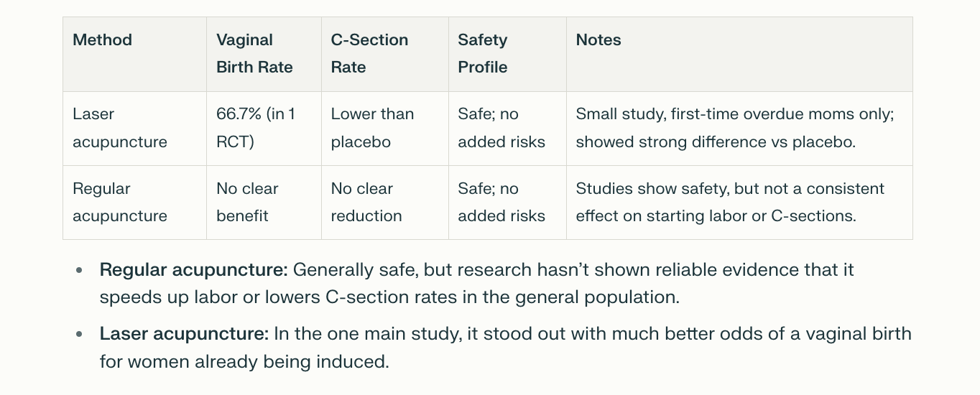Select the No clear reduction cell
This screenshot has width=980, height=395.
pos(366,202)
